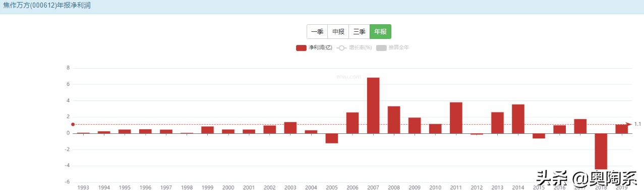The image size is (644, 193).
Task: Click the x-axis label 1993
Action: 83,187
